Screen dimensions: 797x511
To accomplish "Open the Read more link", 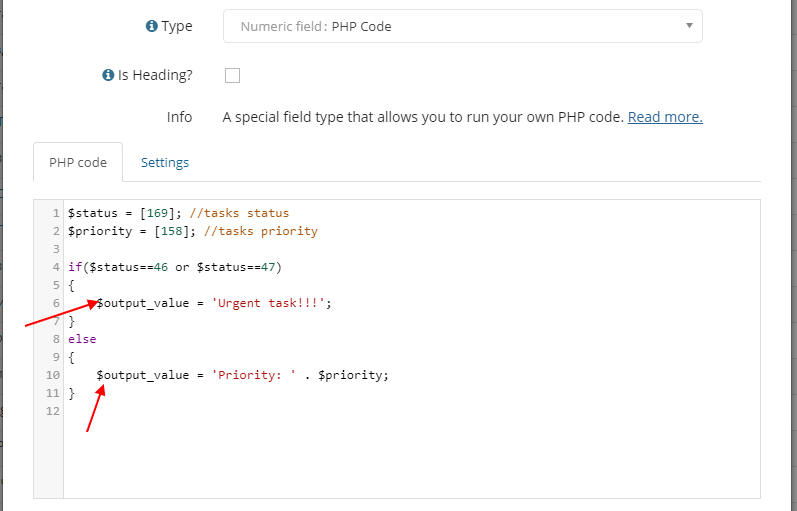I will pyautogui.click(x=665, y=117).
